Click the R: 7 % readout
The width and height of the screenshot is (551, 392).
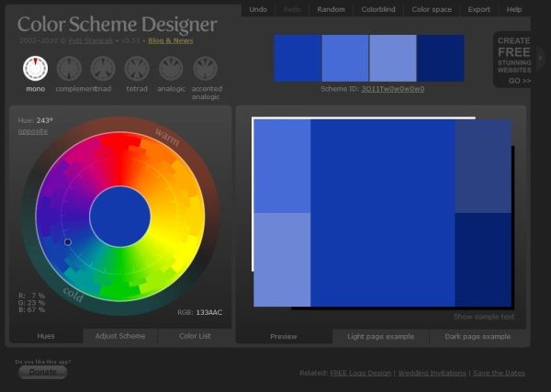[x=31, y=296]
